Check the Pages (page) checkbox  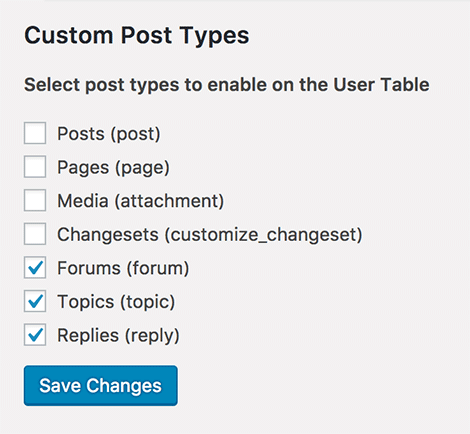35,167
